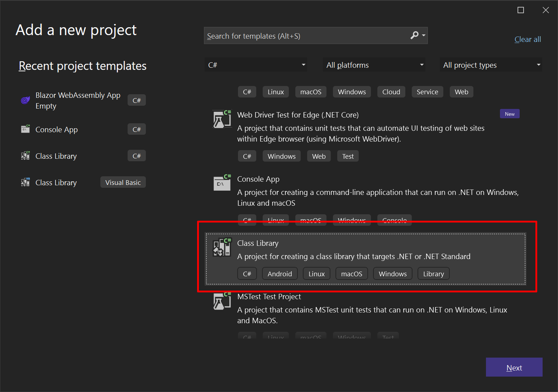The image size is (558, 392).
Task: Click the Blazor WebAssembly App Empty icon
Action: pos(25,100)
